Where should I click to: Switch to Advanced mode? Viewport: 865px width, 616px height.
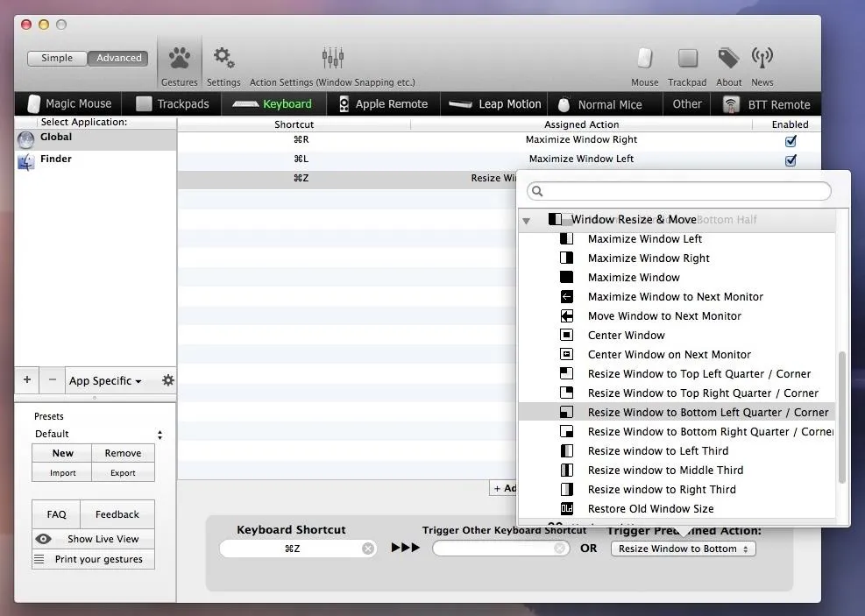(x=118, y=58)
